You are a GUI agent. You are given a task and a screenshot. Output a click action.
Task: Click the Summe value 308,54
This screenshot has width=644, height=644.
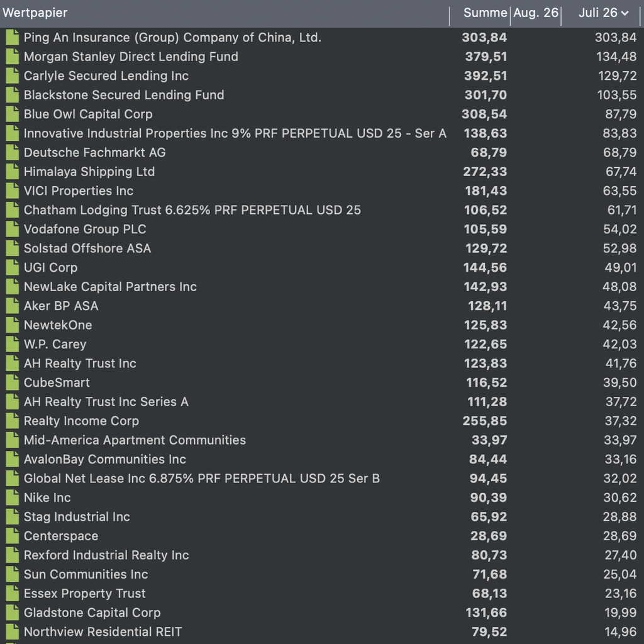[484, 114]
